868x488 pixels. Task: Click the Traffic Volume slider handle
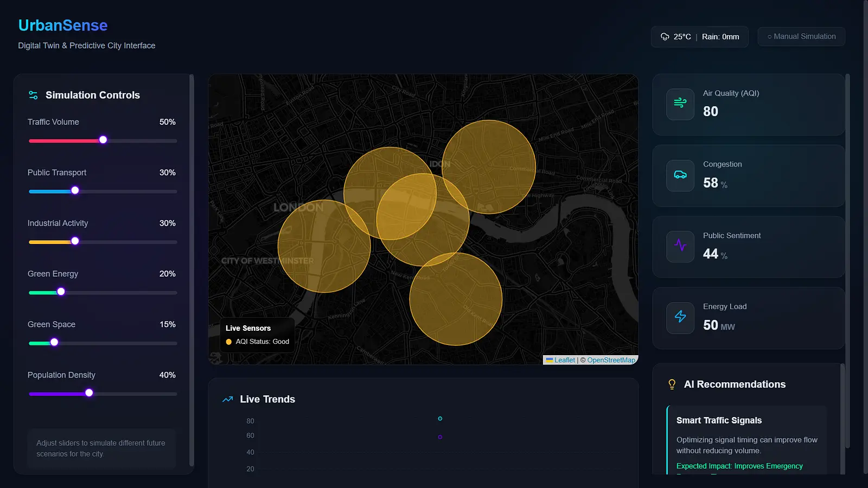[103, 140]
